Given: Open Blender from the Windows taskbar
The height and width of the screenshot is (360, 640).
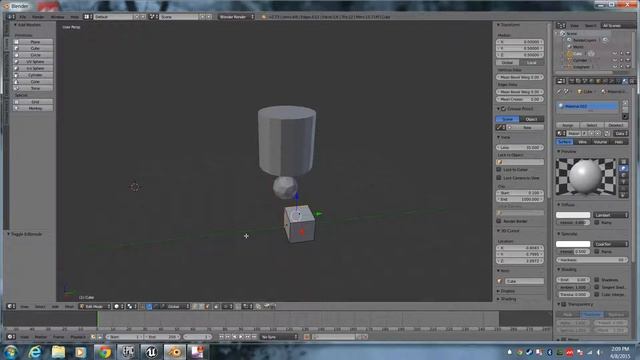Looking at the screenshot, I should [175, 351].
